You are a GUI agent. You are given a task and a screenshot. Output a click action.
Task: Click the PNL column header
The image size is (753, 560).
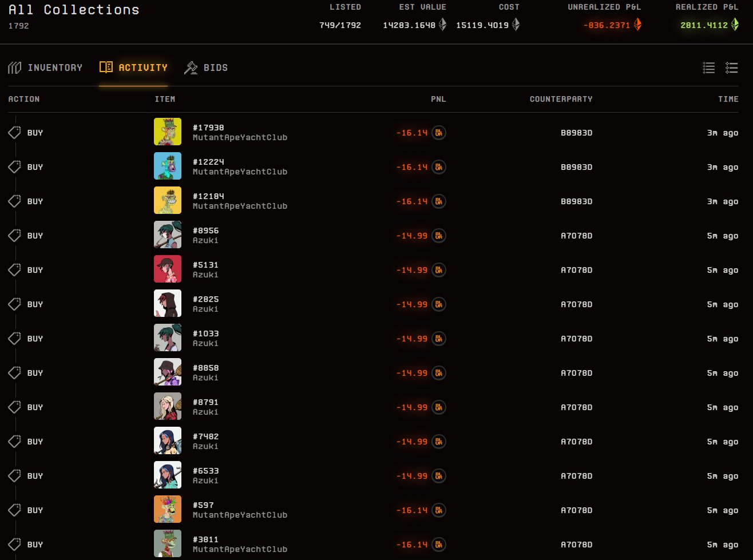(x=438, y=99)
